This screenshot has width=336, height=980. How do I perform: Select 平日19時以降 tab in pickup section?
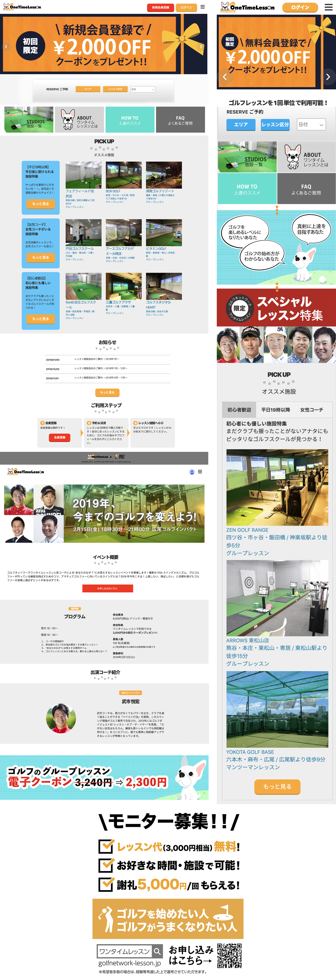click(276, 410)
